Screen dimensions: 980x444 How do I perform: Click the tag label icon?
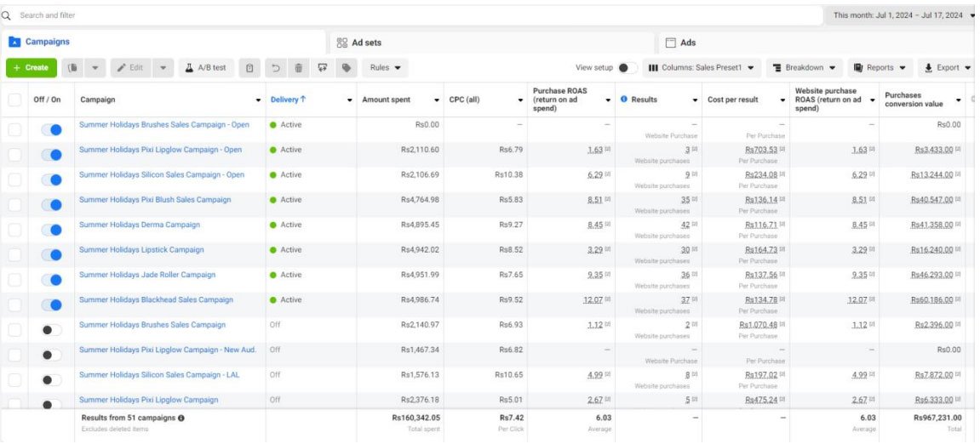[346, 67]
